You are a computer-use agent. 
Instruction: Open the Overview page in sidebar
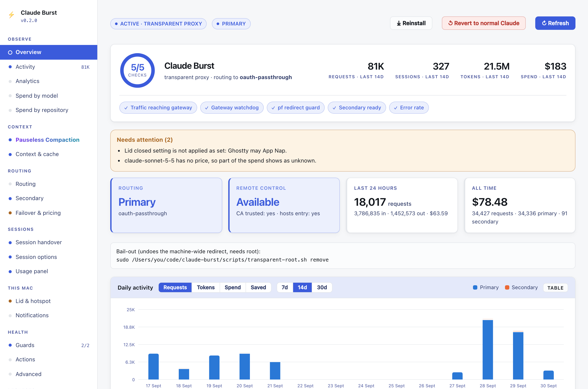click(49, 52)
